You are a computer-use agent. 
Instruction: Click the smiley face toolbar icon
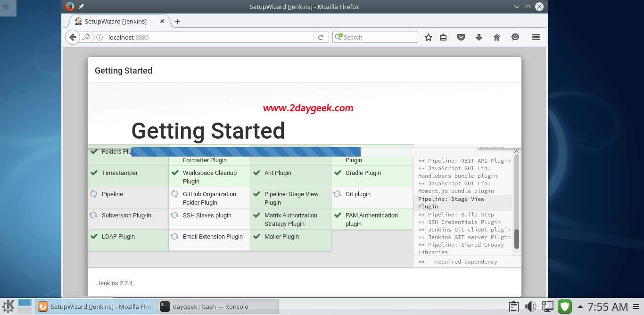[x=515, y=37]
